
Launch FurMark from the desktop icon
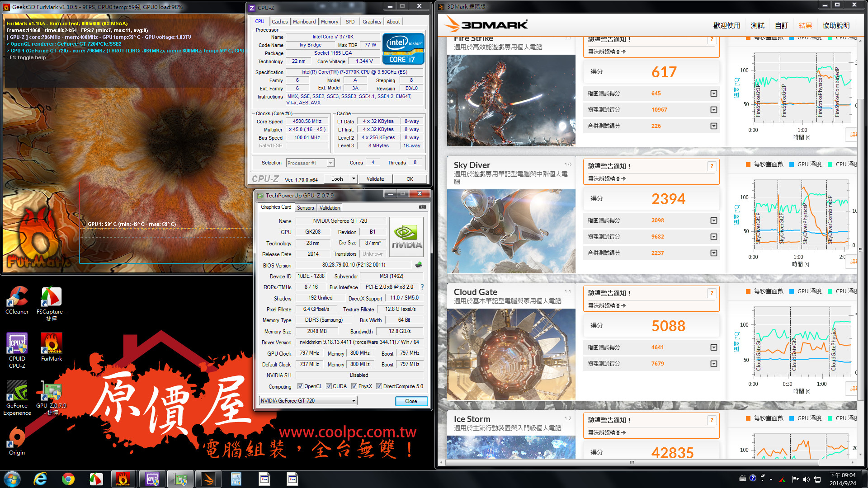pos(52,347)
